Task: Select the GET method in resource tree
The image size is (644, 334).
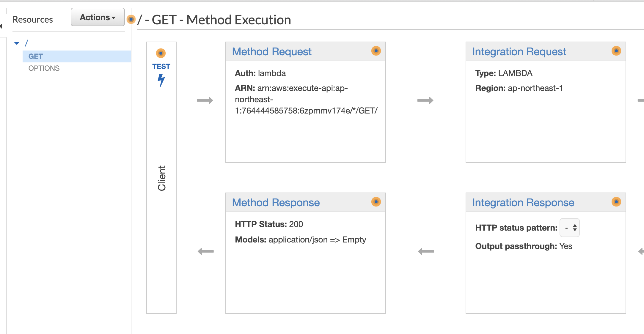Action: tap(36, 56)
